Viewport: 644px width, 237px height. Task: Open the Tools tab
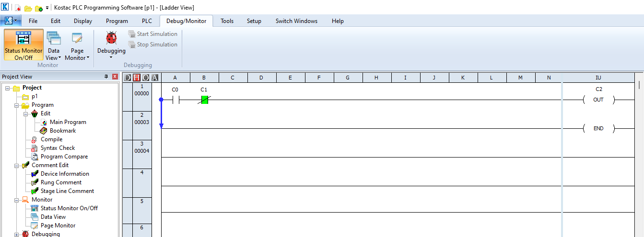coord(227,21)
